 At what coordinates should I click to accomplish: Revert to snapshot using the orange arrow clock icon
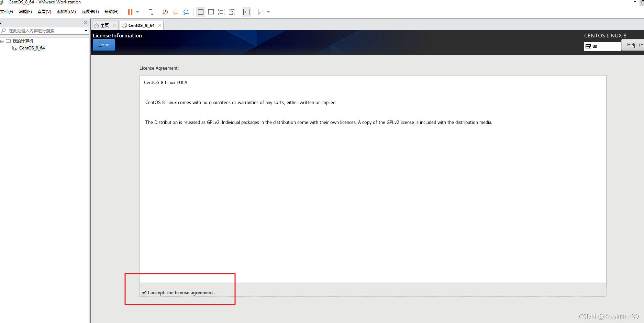(176, 12)
